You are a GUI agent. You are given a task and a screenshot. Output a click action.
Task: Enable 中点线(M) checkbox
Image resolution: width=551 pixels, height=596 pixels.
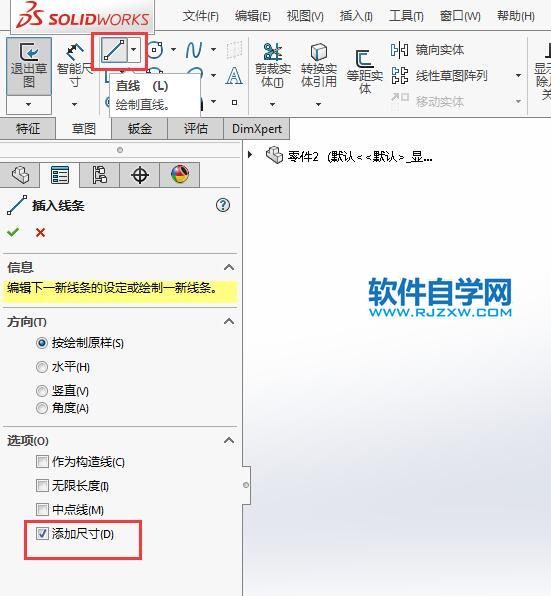(42, 509)
